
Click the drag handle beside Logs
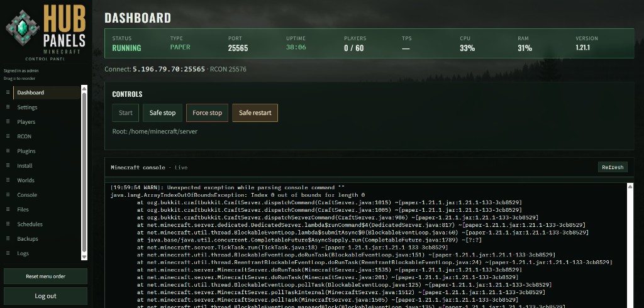click(x=8, y=253)
